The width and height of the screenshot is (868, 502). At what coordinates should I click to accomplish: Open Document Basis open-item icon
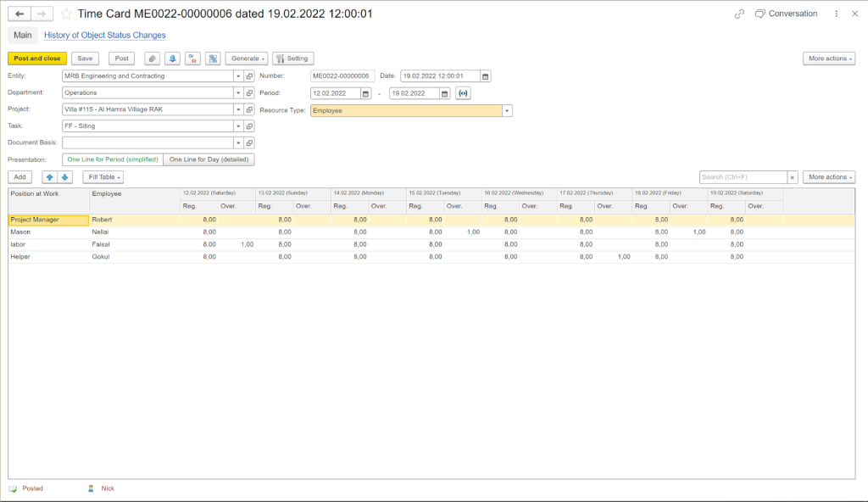pyautogui.click(x=249, y=143)
